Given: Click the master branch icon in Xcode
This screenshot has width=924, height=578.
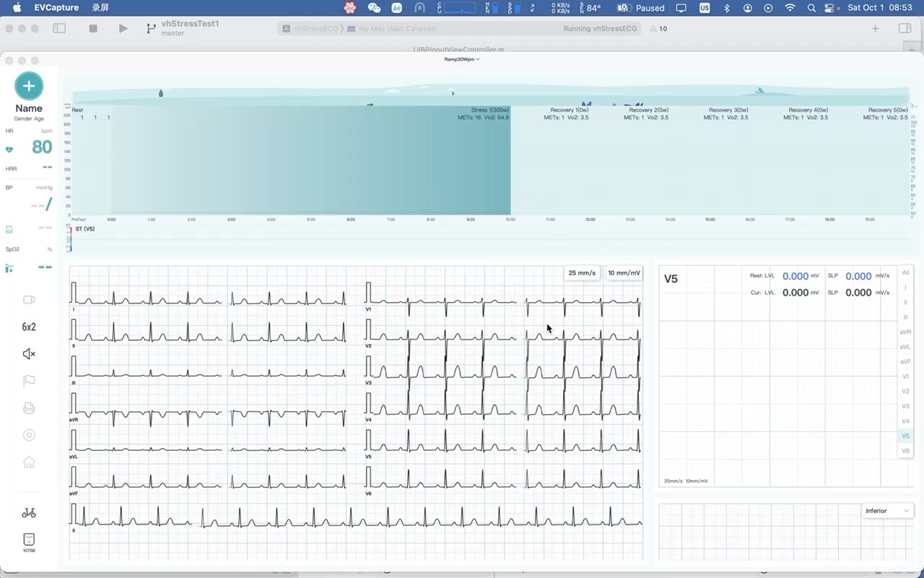Looking at the screenshot, I should [151, 28].
